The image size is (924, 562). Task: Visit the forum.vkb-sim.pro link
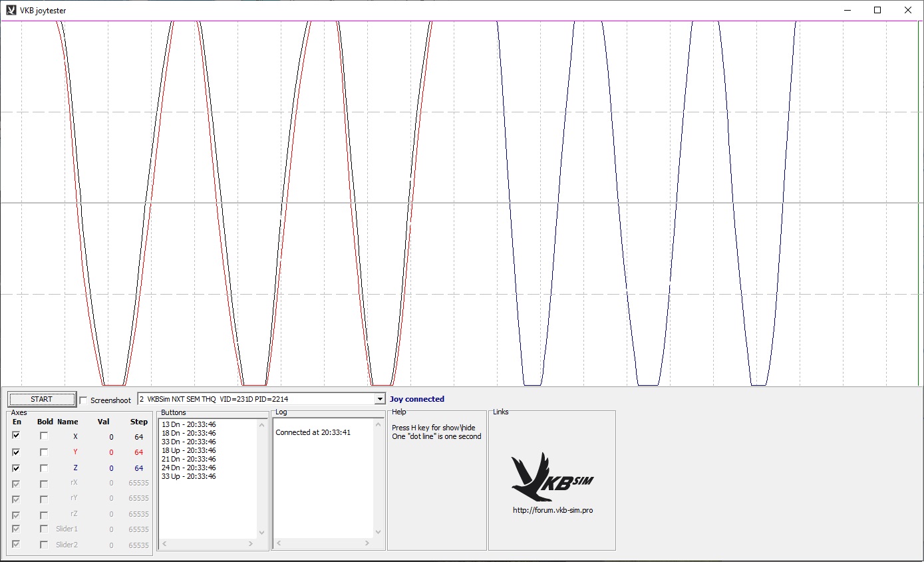coord(553,510)
